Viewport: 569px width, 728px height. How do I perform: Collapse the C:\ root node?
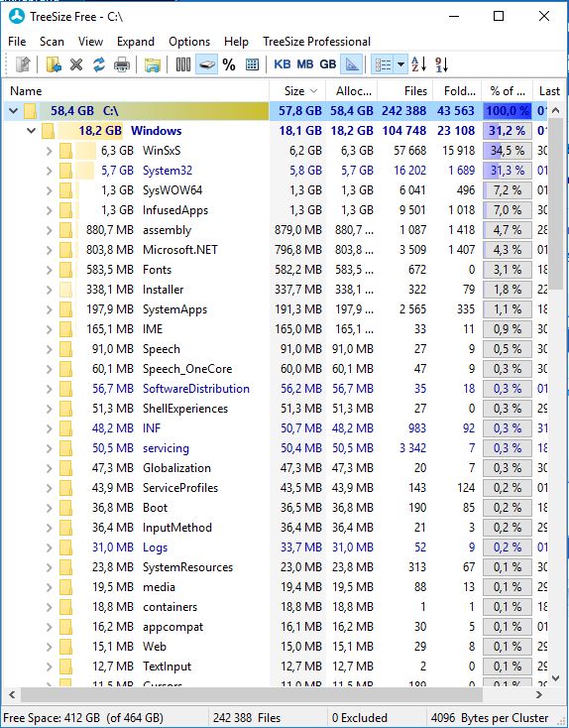(14, 110)
